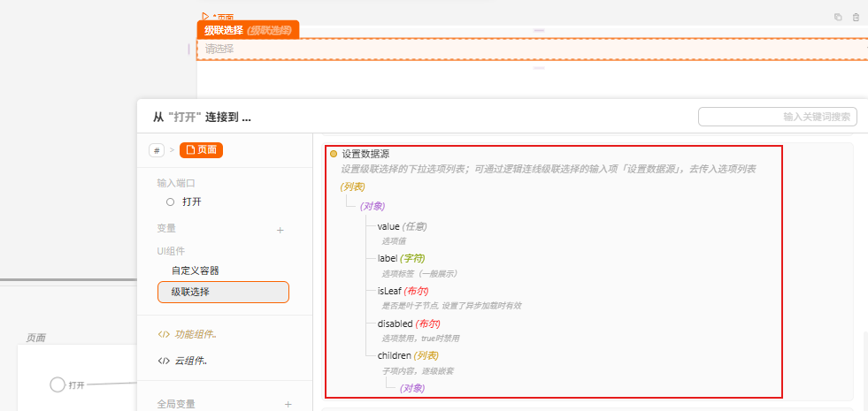The height and width of the screenshot is (411, 868).
Task: Select 自定义容器 in the UI组件 list
Action: pyautogui.click(x=196, y=270)
